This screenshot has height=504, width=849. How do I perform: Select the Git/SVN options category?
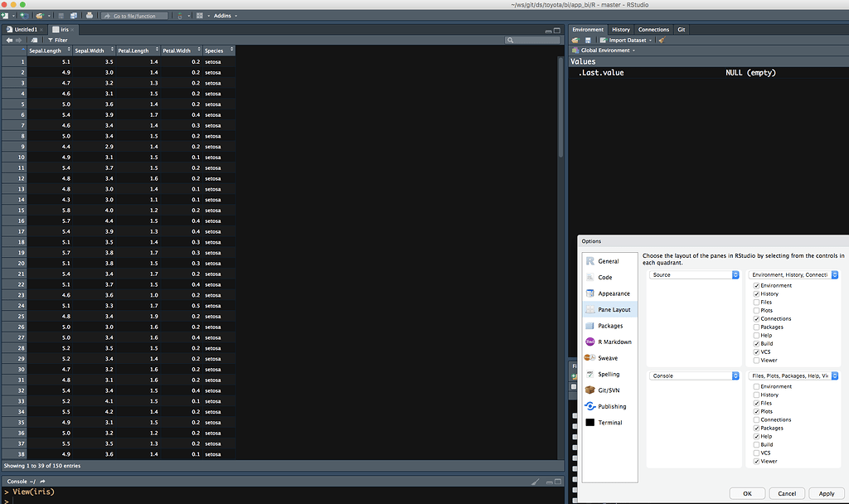click(609, 390)
